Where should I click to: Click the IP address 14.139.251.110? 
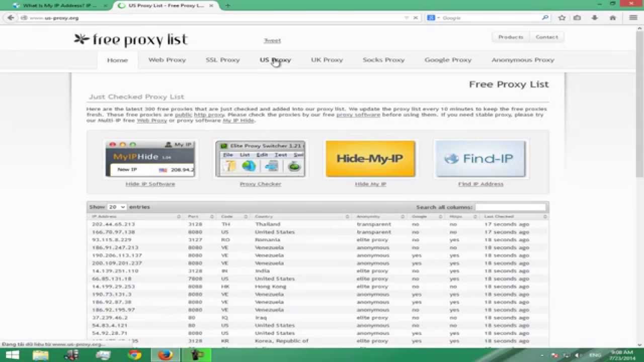115,271
